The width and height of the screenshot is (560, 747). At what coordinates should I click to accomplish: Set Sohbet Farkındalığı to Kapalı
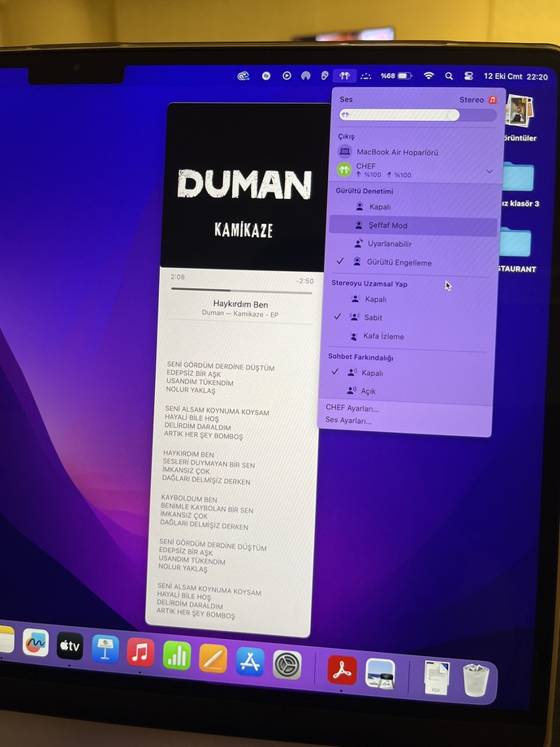click(x=406, y=373)
